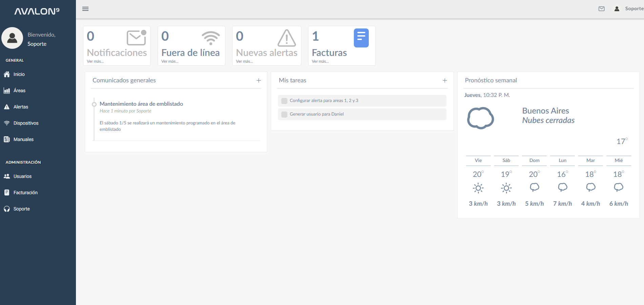Click the 'Fuera de línea' card title

click(x=190, y=53)
